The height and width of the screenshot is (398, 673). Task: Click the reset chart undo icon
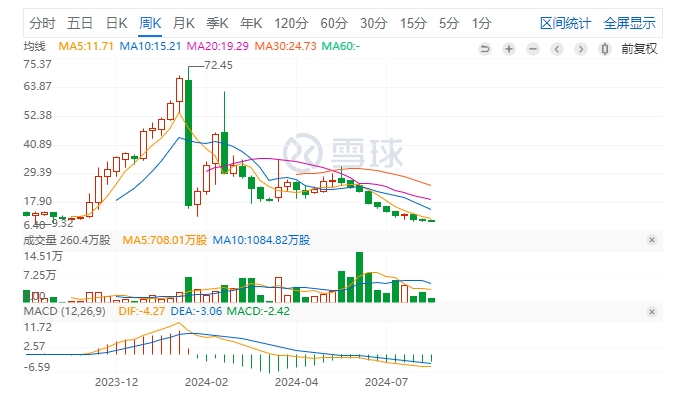tap(485, 49)
